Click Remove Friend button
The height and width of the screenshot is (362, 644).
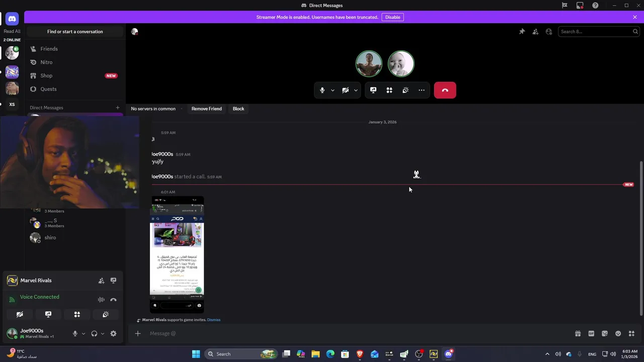point(206,109)
